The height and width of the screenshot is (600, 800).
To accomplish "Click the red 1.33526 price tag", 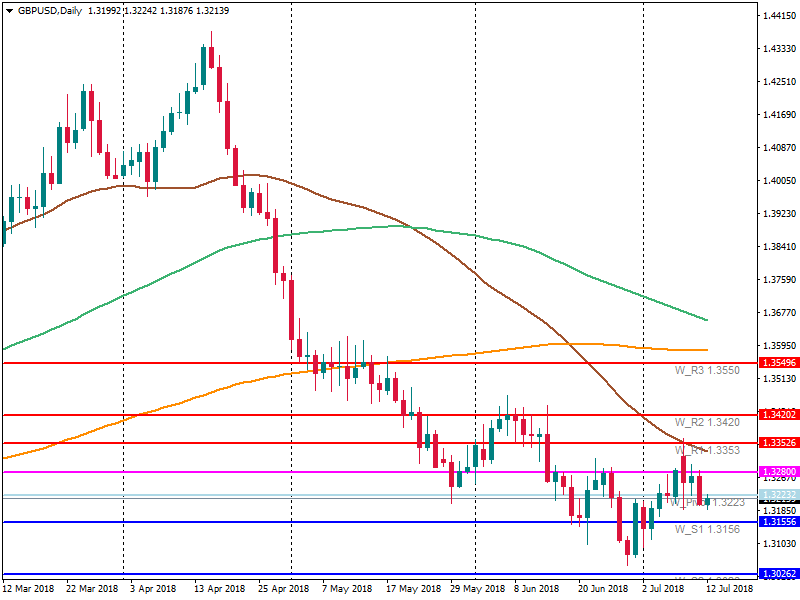I will point(777,442).
